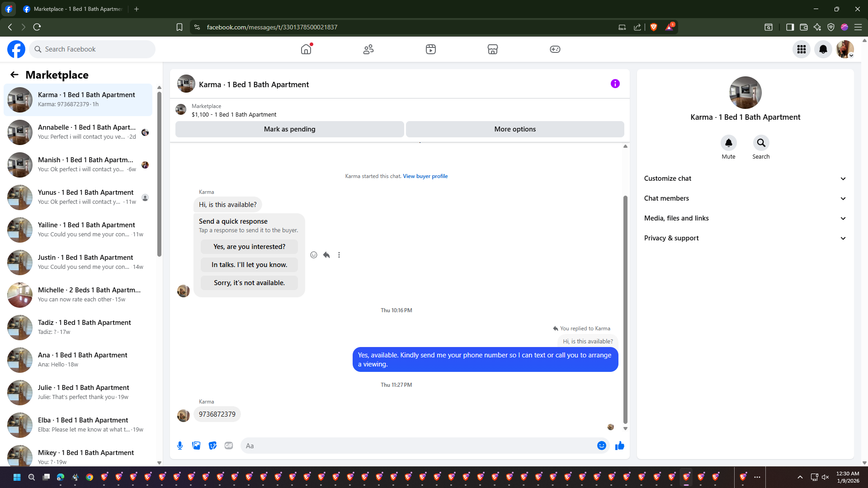Image resolution: width=868 pixels, height=488 pixels.
Task: Open Facebook notifications bell
Action: [x=823, y=49]
